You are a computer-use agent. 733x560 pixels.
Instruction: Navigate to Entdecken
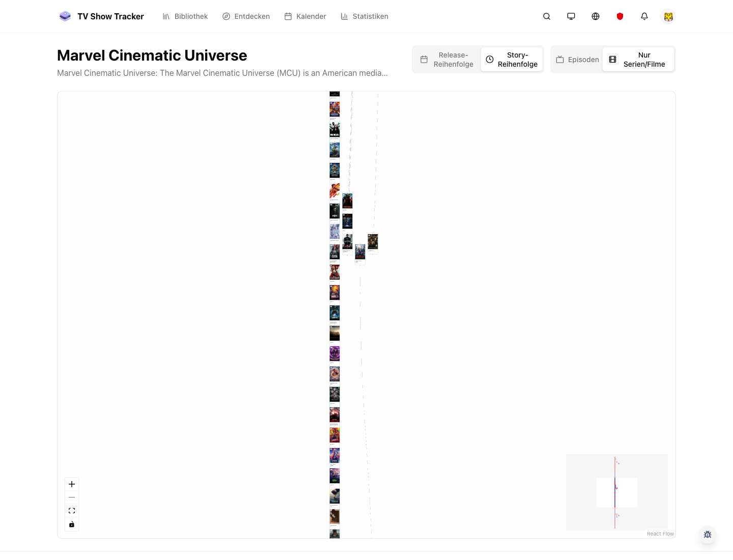(x=246, y=16)
